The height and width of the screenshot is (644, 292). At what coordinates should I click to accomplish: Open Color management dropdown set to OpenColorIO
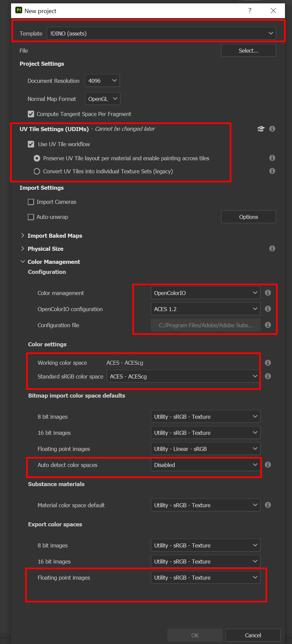(x=206, y=293)
